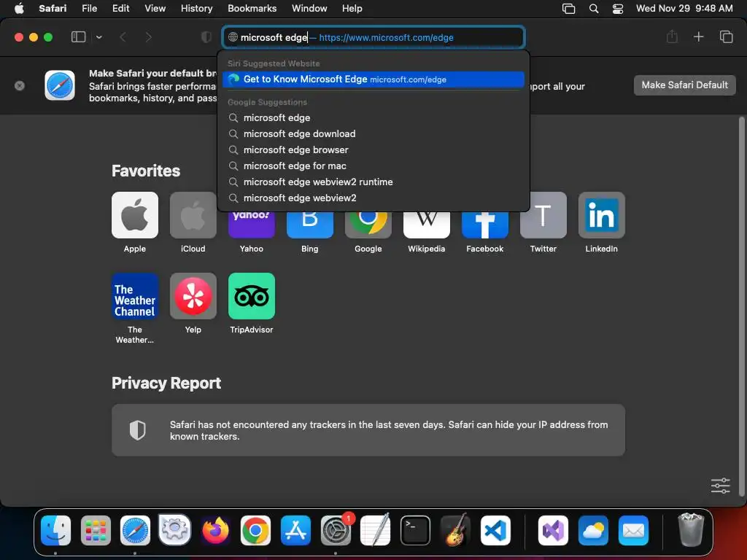747x560 pixels.
Task: Choose 'microsoft edge browser' suggestion
Action: pos(373,150)
